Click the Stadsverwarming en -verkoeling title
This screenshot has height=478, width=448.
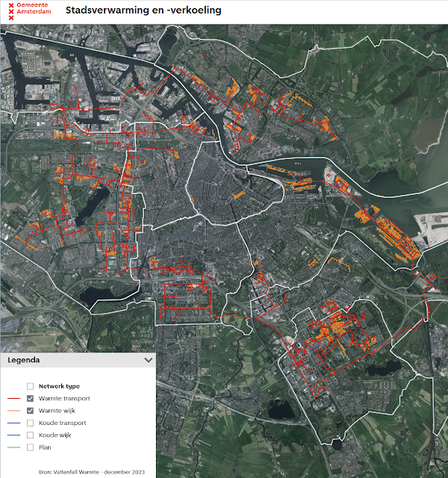tap(143, 10)
